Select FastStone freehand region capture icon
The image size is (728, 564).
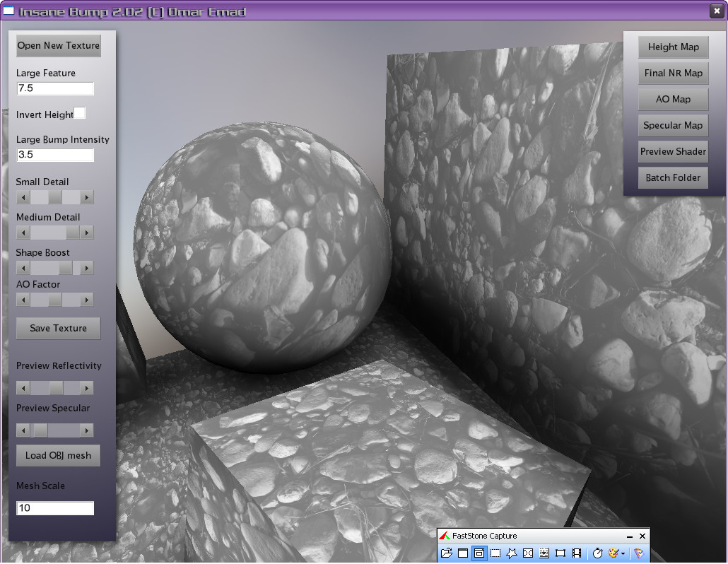pyautogui.click(x=512, y=553)
